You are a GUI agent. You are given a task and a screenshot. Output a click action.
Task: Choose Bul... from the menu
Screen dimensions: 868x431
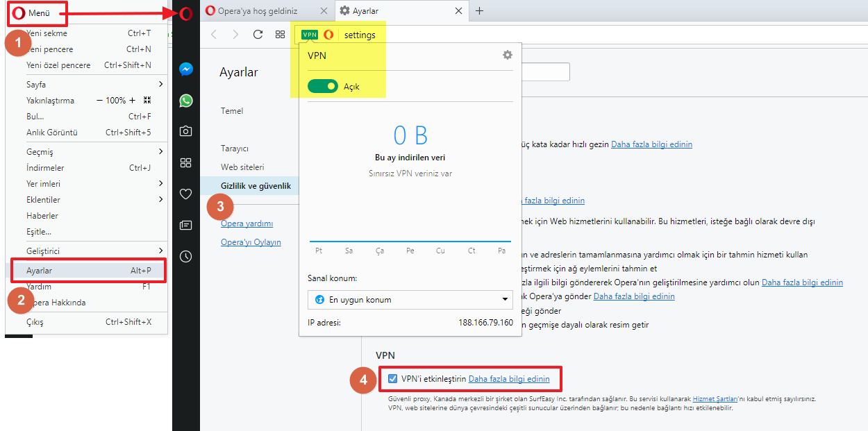point(87,117)
